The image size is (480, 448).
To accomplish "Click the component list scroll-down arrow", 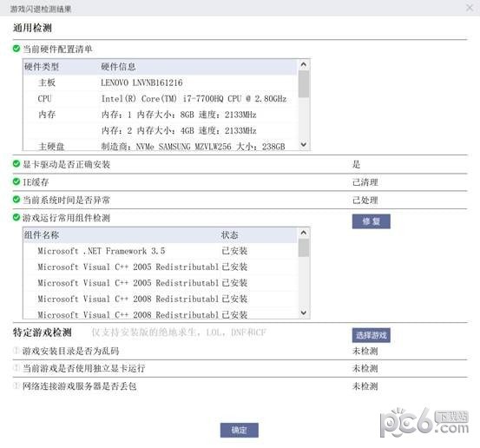I will point(304,313).
